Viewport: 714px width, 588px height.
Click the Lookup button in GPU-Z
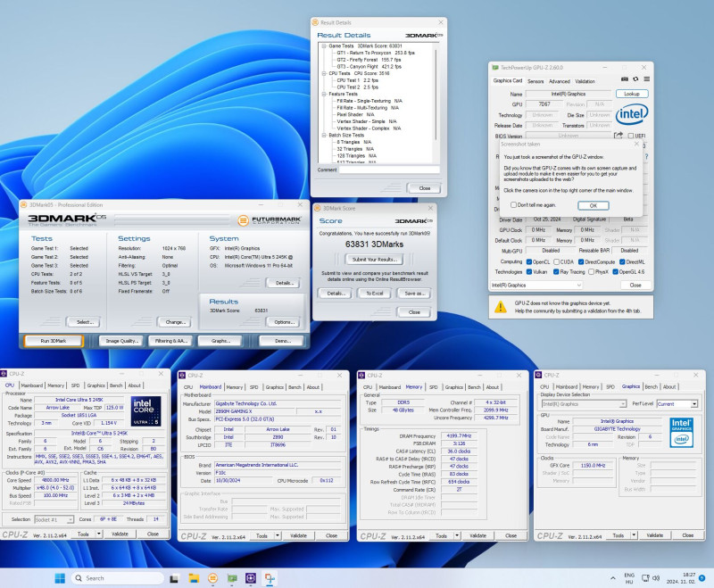click(x=632, y=94)
